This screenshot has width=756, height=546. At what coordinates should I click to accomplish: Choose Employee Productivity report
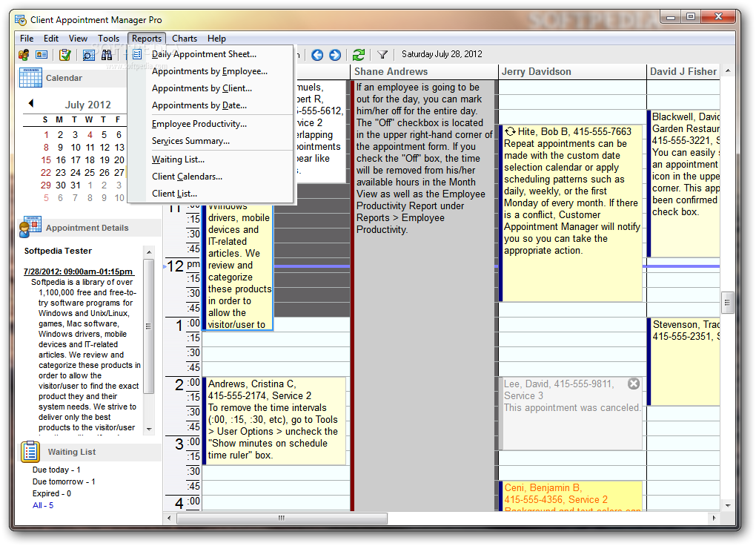click(x=210, y=124)
